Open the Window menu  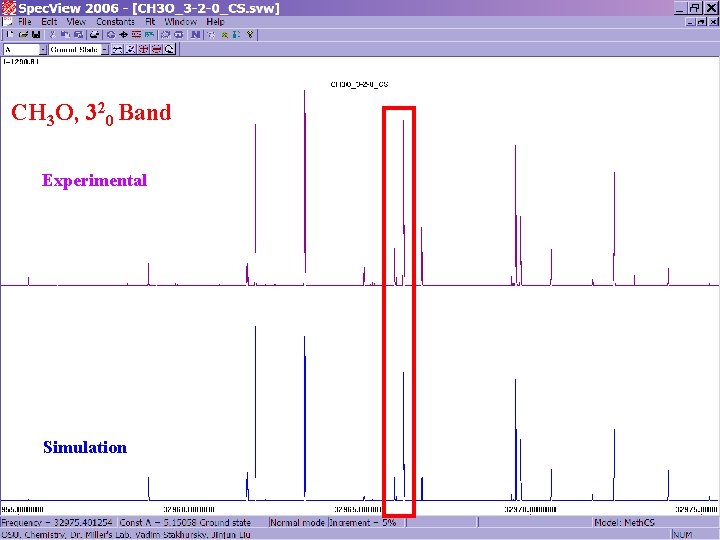pyautogui.click(x=180, y=22)
